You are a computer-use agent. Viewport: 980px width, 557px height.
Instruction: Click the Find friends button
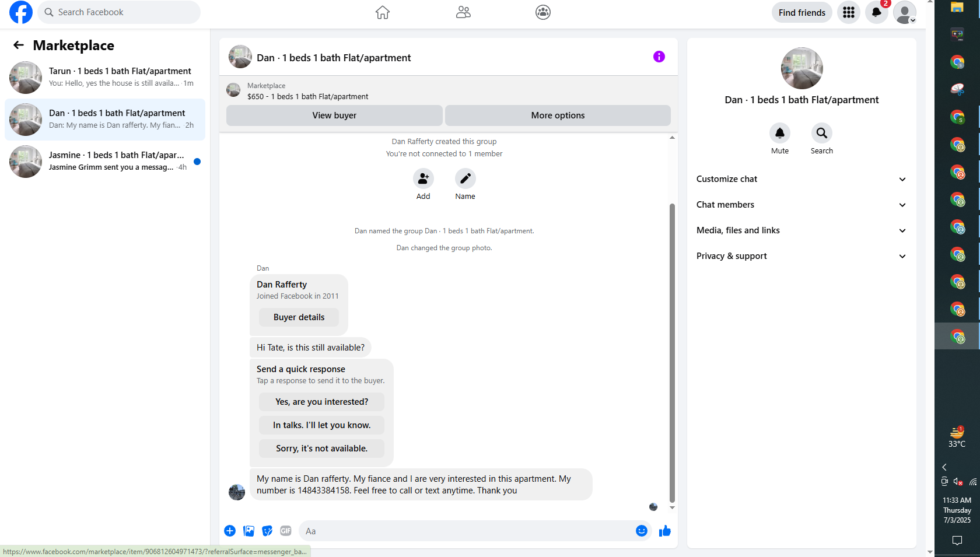801,12
